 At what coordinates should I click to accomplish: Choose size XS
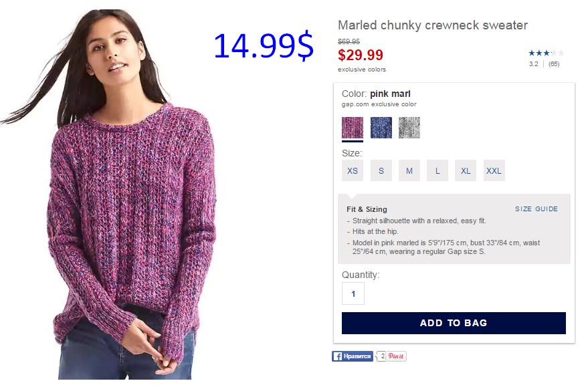click(x=352, y=170)
